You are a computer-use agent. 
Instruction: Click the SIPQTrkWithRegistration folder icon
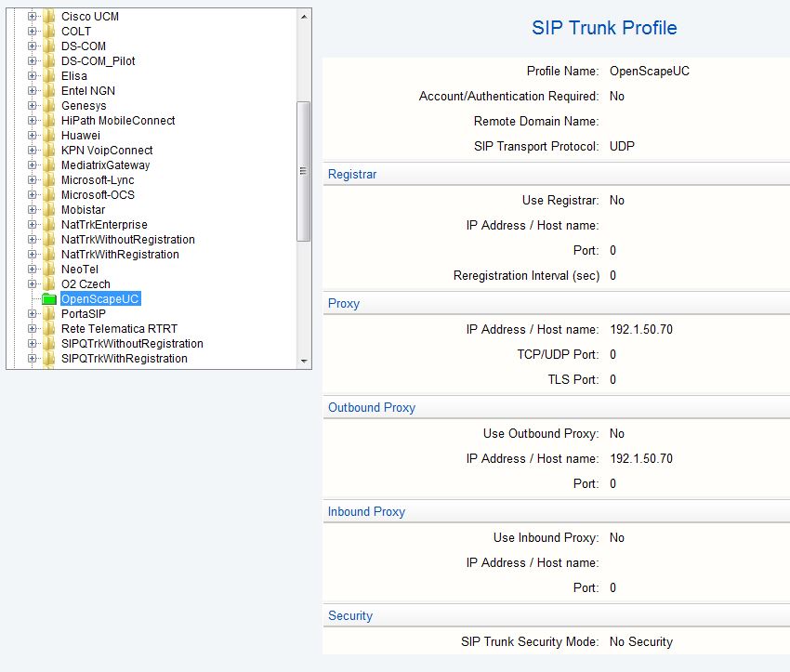(x=49, y=359)
